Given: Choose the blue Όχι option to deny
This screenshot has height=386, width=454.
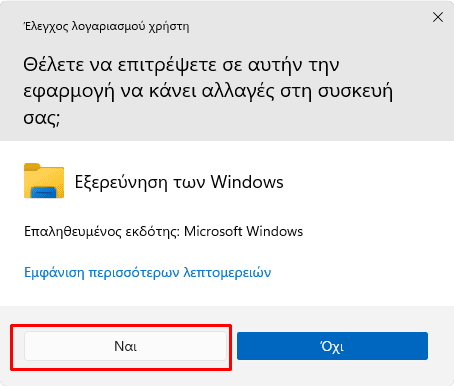Looking at the screenshot, I should coord(332,346).
